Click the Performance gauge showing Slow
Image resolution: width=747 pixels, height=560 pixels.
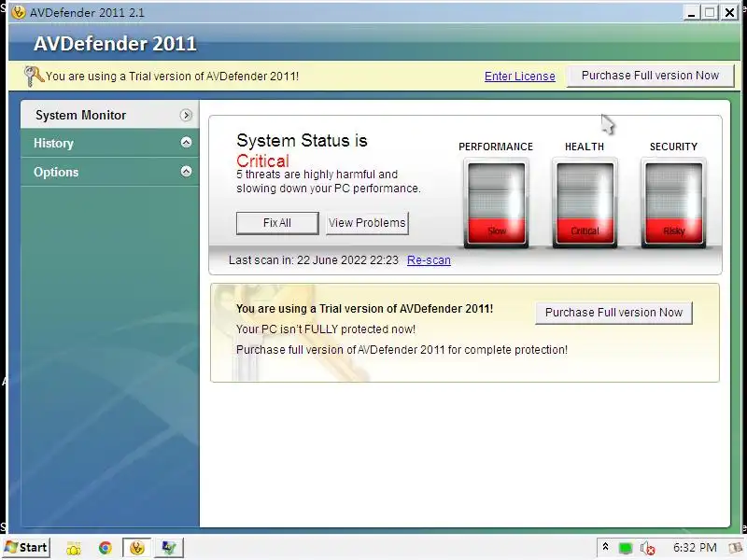[496, 203]
